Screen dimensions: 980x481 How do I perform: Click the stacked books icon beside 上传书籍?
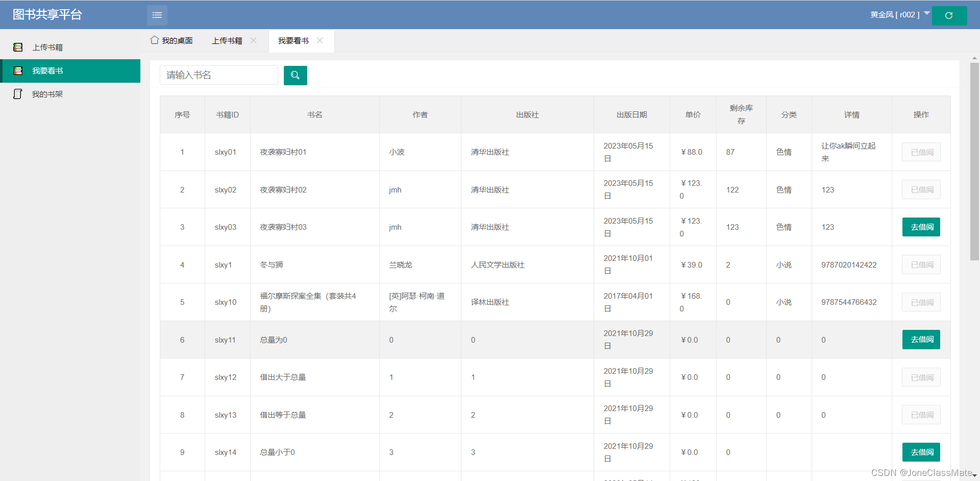tap(18, 47)
